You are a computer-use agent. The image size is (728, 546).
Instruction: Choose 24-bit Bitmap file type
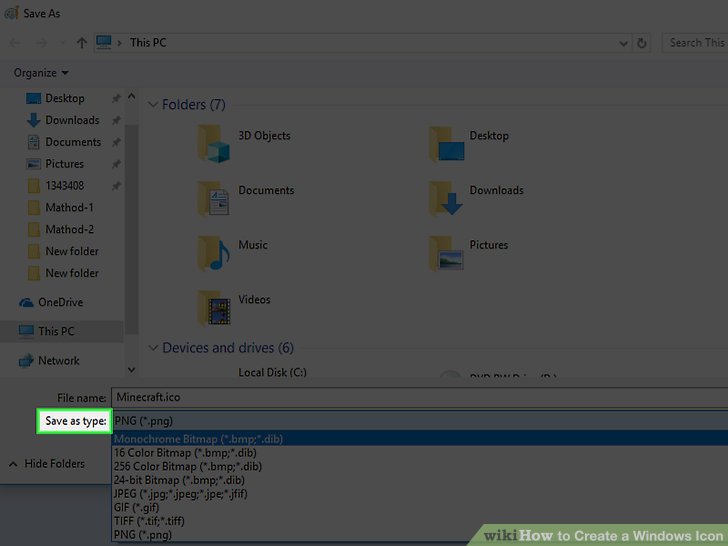click(x=420, y=480)
